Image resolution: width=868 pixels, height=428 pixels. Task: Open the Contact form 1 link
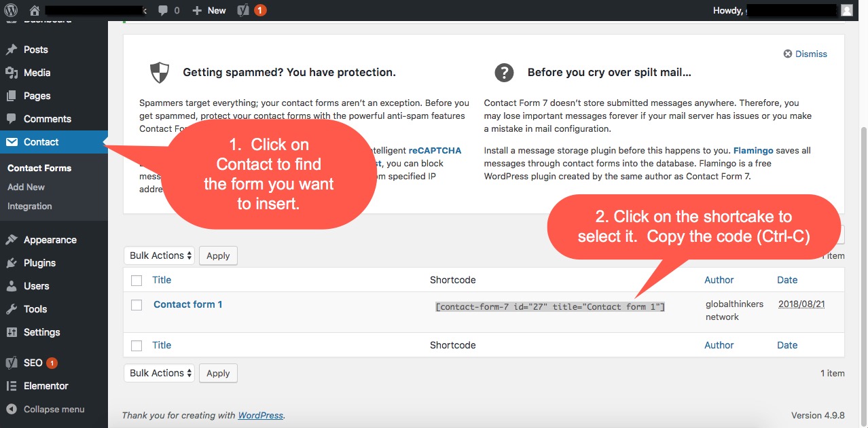click(188, 304)
